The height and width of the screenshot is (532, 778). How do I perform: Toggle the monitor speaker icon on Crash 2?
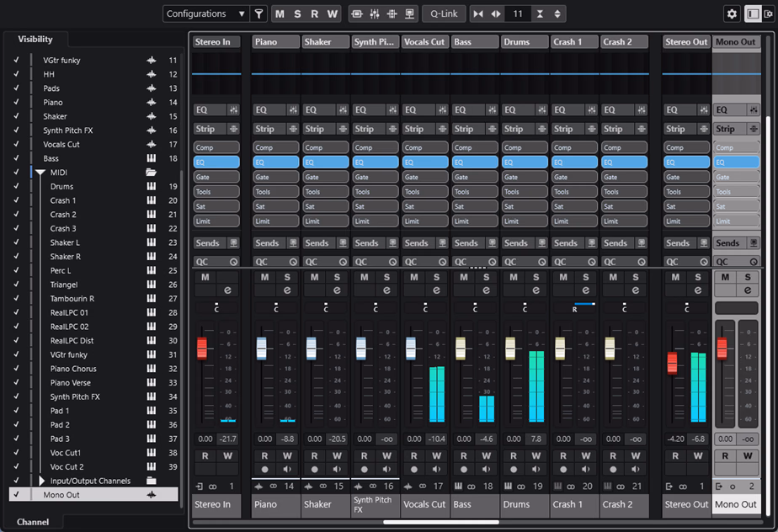tap(636, 470)
